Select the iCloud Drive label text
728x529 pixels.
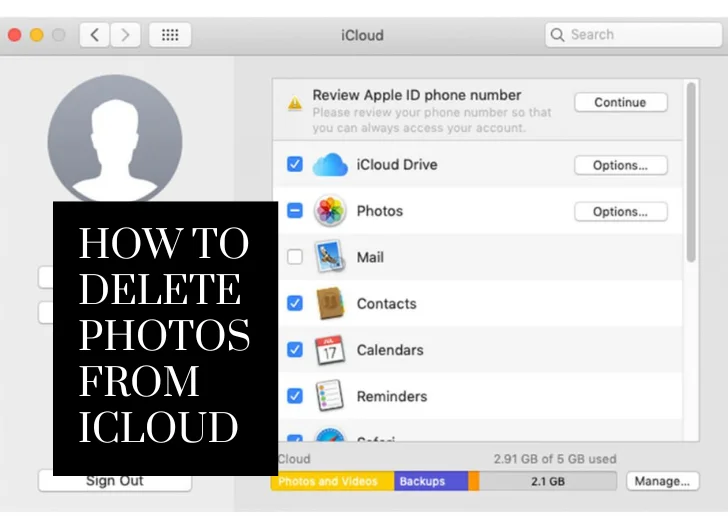397,164
